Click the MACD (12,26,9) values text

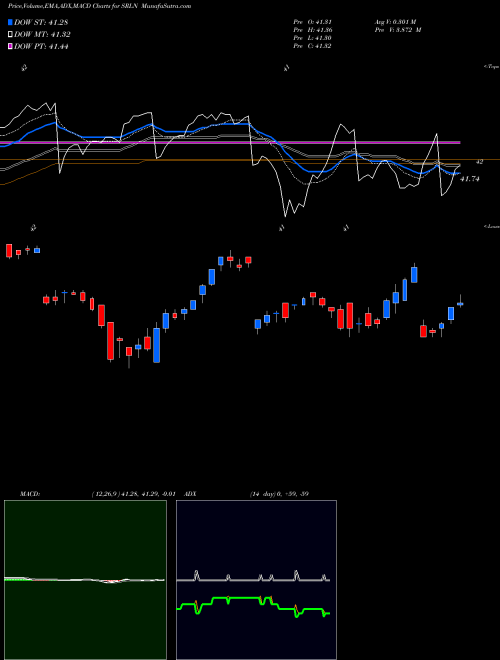point(133,494)
